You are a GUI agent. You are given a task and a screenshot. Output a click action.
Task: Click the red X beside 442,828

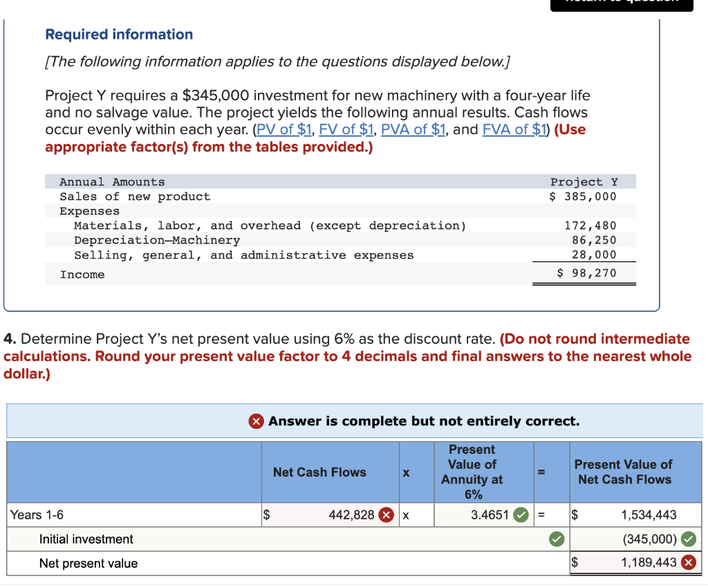pos(386,515)
